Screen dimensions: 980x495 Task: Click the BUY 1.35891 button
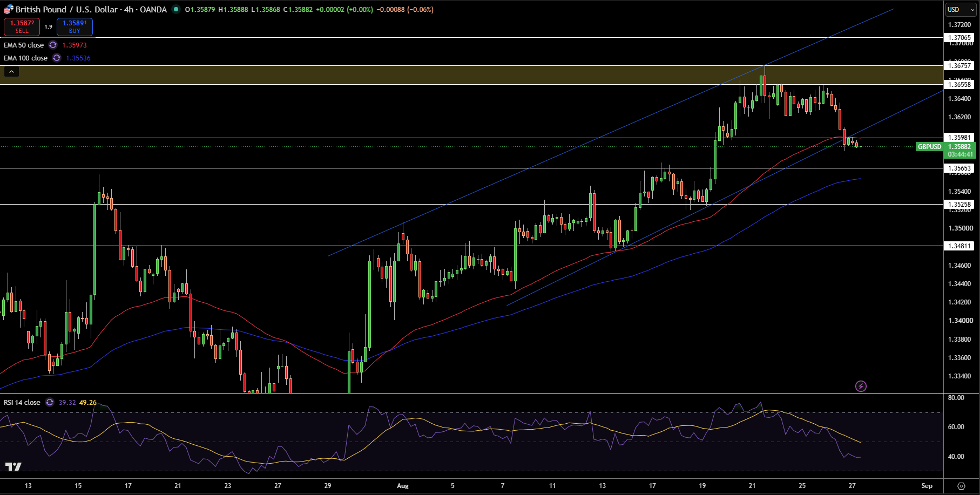75,27
